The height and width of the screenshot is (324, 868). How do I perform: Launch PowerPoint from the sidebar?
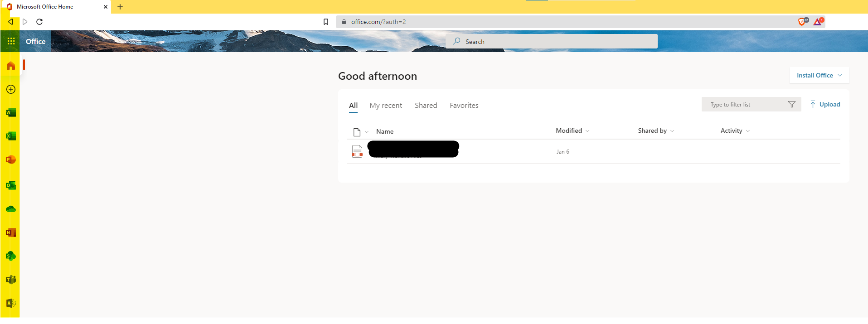[11, 160]
